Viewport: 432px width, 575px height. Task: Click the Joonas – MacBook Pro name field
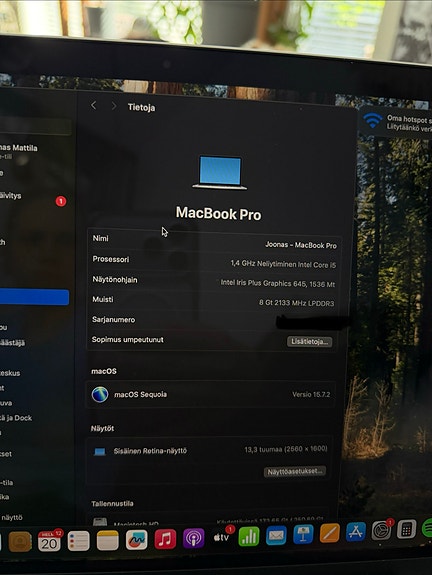pos(214,242)
